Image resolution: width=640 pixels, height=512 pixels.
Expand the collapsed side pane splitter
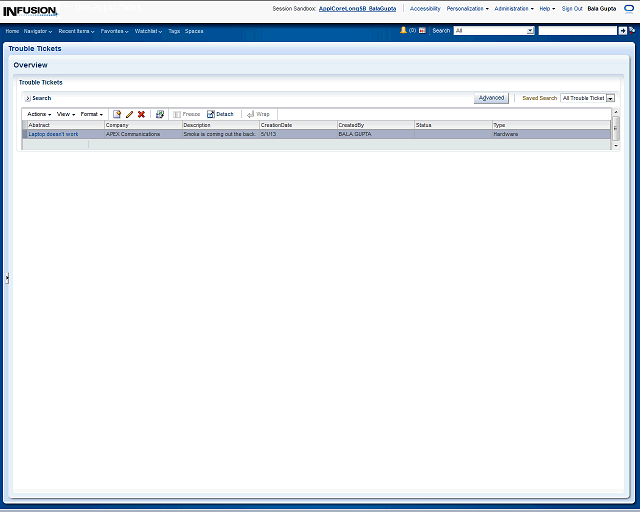pos(7,278)
